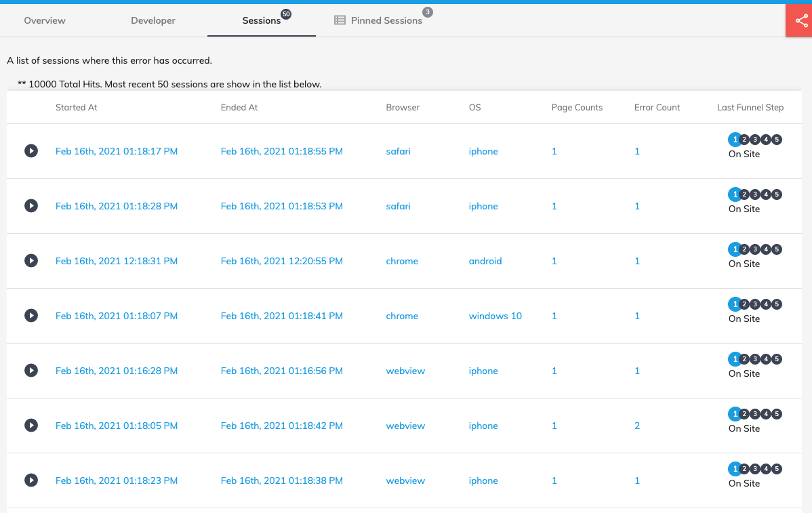The height and width of the screenshot is (513, 812).
Task: Click iphone in the 01:18:17 PM row
Action: (483, 151)
